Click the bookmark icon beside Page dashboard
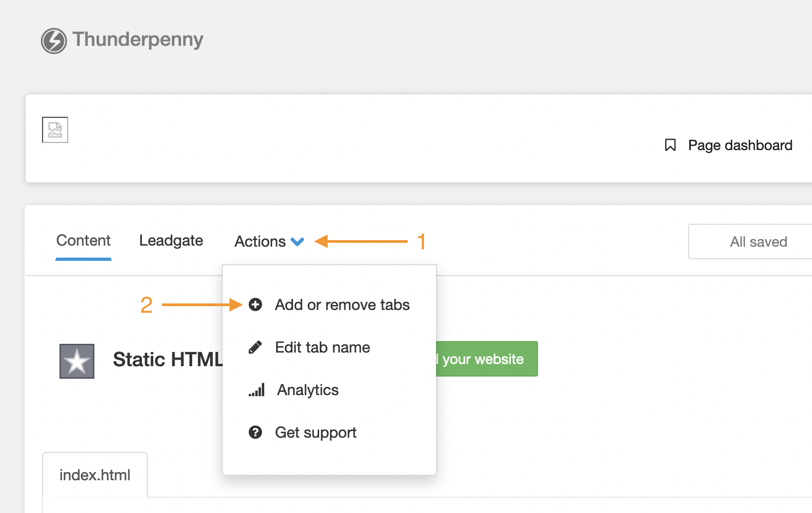This screenshot has width=812, height=513. click(670, 145)
